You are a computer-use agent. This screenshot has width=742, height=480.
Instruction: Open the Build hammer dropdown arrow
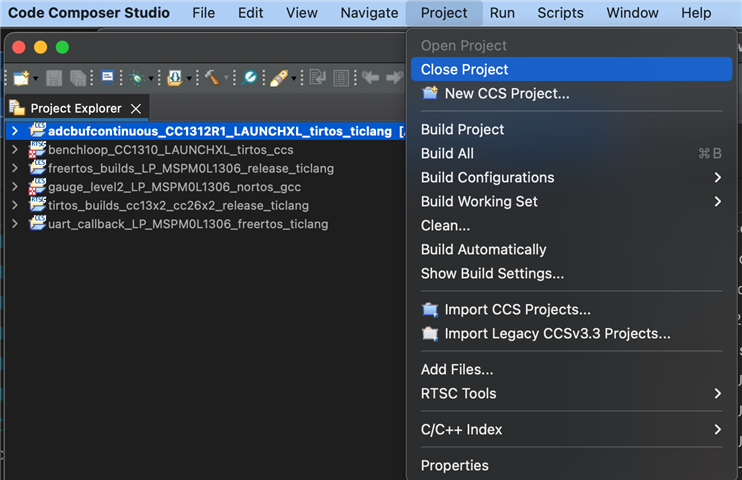tap(226, 78)
